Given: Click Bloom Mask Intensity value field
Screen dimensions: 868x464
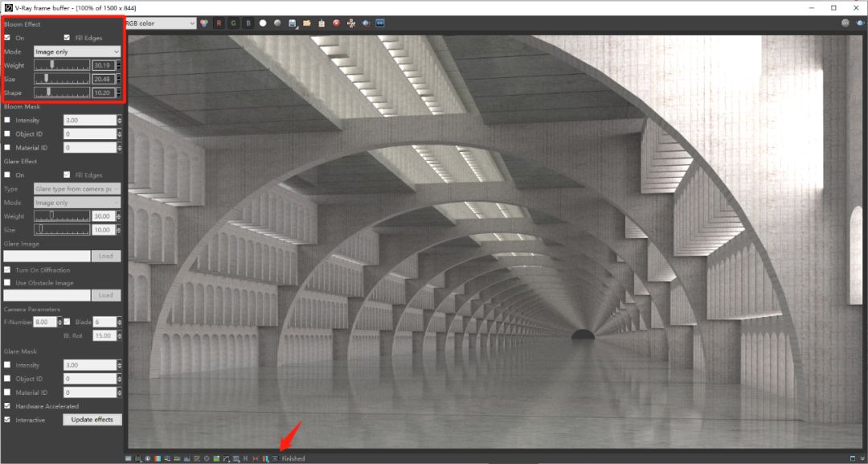Looking at the screenshot, I should (90, 120).
